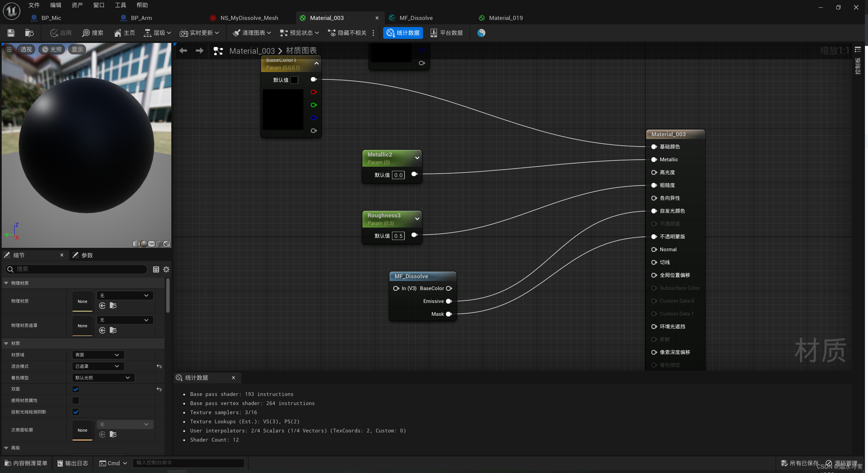This screenshot has height=473, width=868.
Task: Open the 搜索 (Search) tool in toolbar
Action: pyautogui.click(x=92, y=33)
